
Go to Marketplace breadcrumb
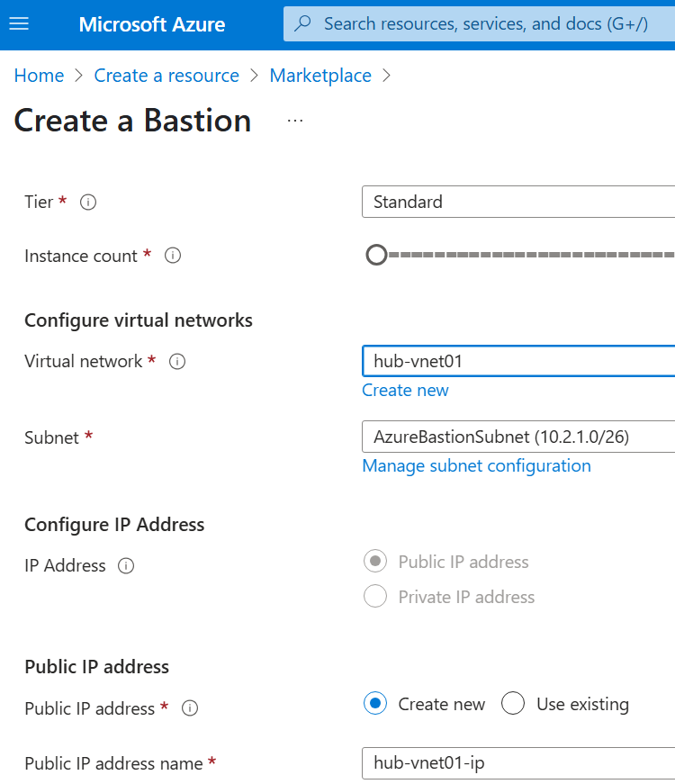coord(320,76)
